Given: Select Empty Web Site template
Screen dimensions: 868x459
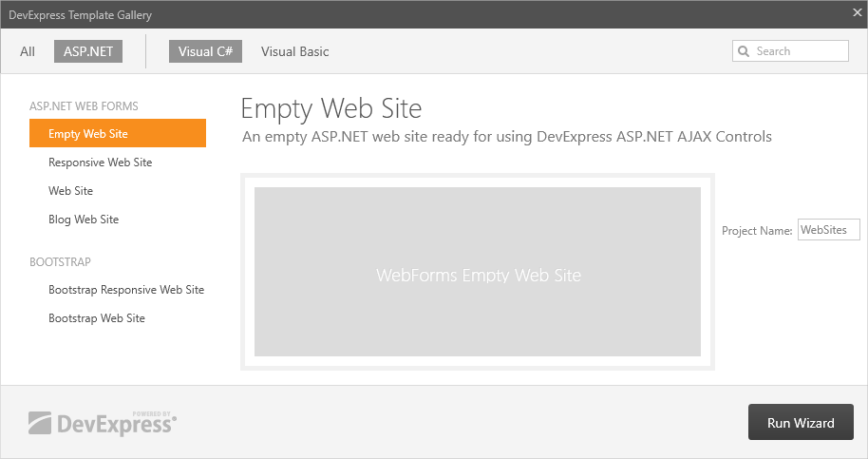Looking at the screenshot, I should click(118, 133).
